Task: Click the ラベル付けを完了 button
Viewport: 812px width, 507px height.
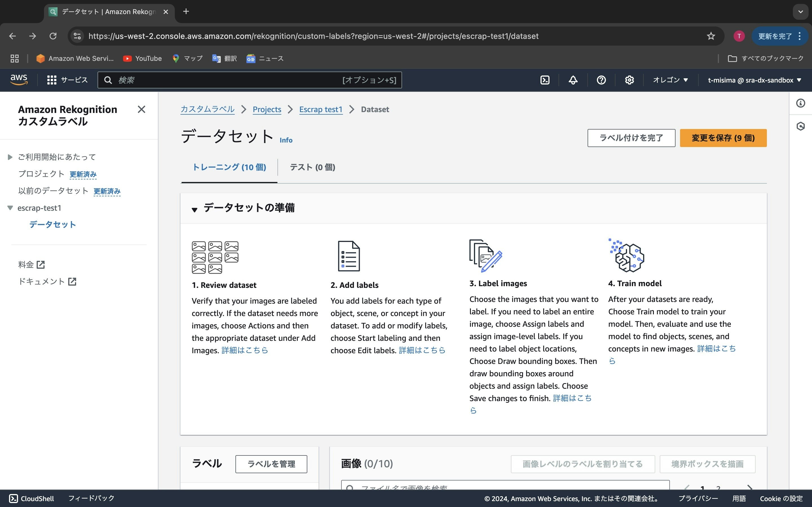Action: pos(631,138)
